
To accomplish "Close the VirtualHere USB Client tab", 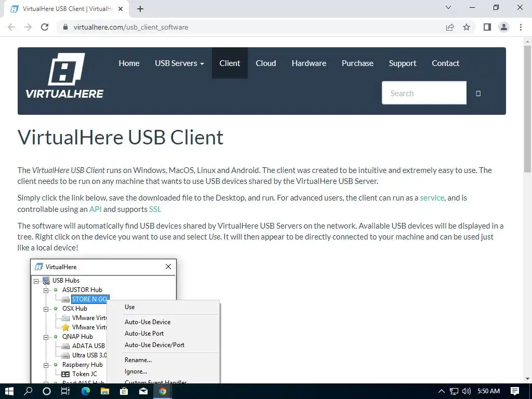I will (121, 9).
